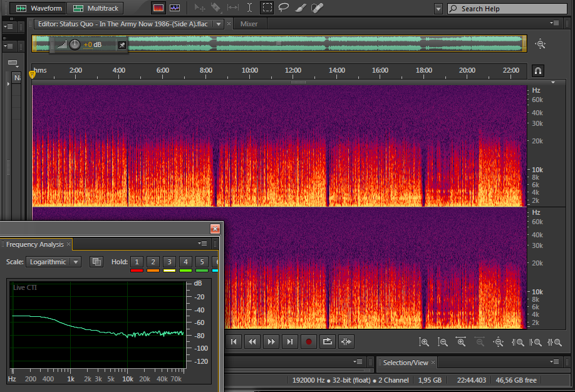Click red color swatch under Hold 1
Image resolution: width=575 pixels, height=392 pixels.
(137, 271)
